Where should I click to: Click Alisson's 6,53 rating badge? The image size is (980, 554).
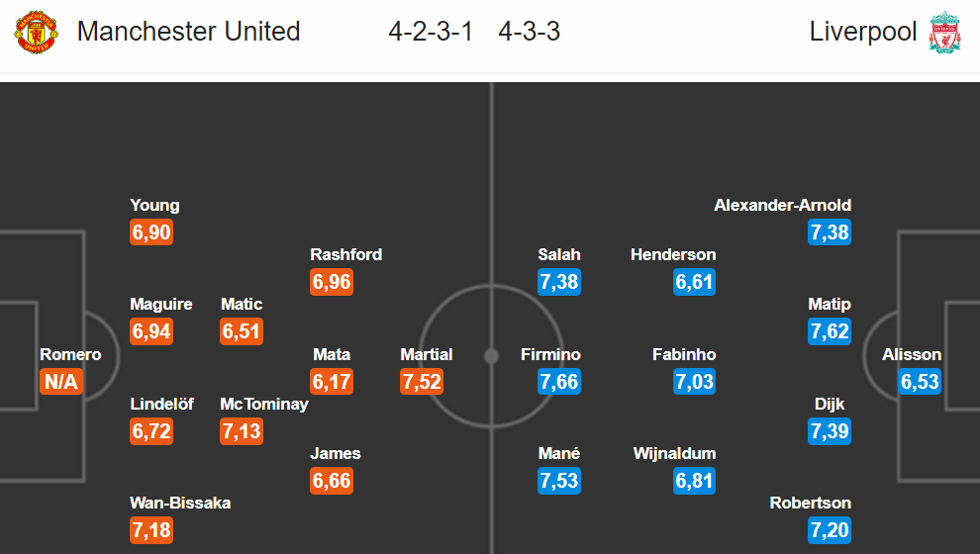point(920,381)
